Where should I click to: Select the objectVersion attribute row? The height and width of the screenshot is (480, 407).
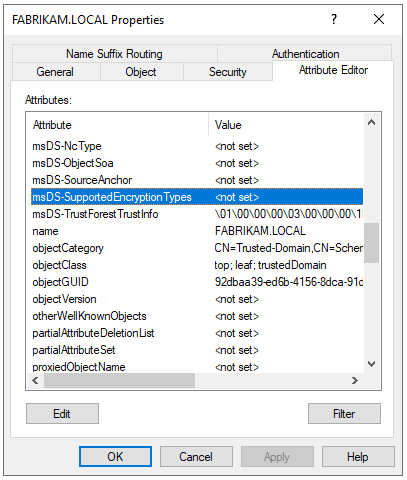point(197,299)
